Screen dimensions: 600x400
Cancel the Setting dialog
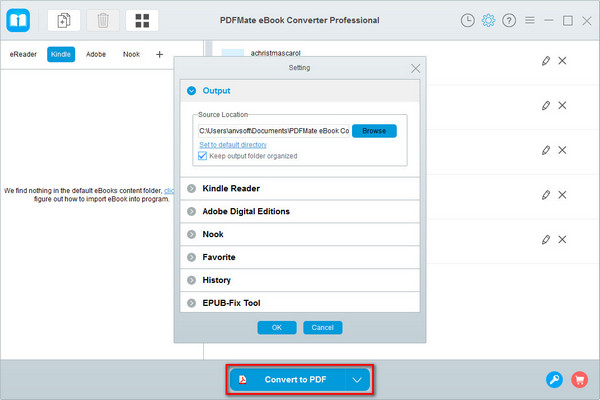pos(323,328)
